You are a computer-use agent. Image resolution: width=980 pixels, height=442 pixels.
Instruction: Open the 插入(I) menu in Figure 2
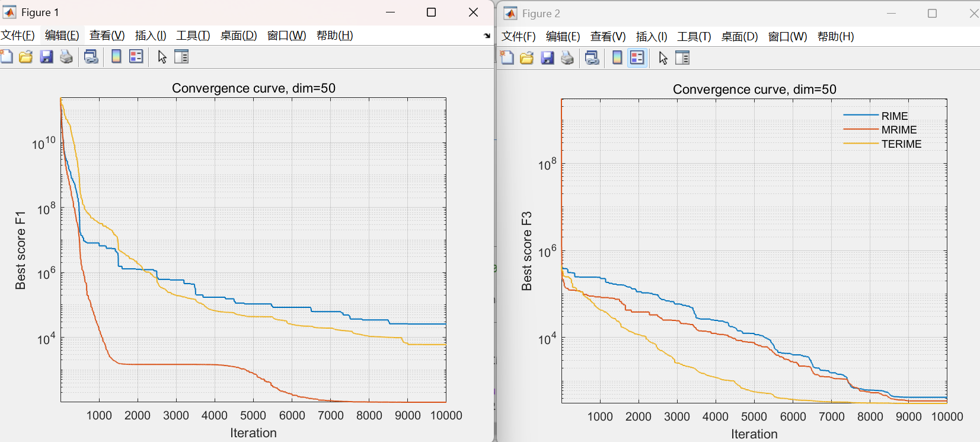(652, 37)
